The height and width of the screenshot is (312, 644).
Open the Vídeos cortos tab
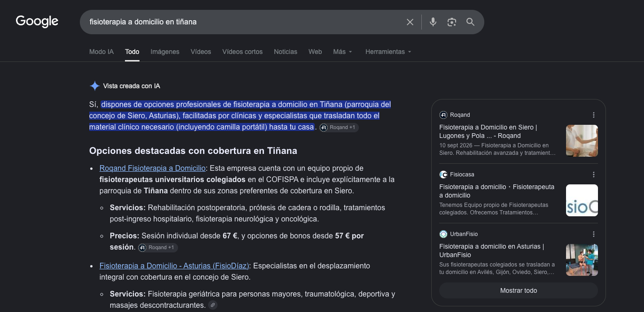pos(242,52)
